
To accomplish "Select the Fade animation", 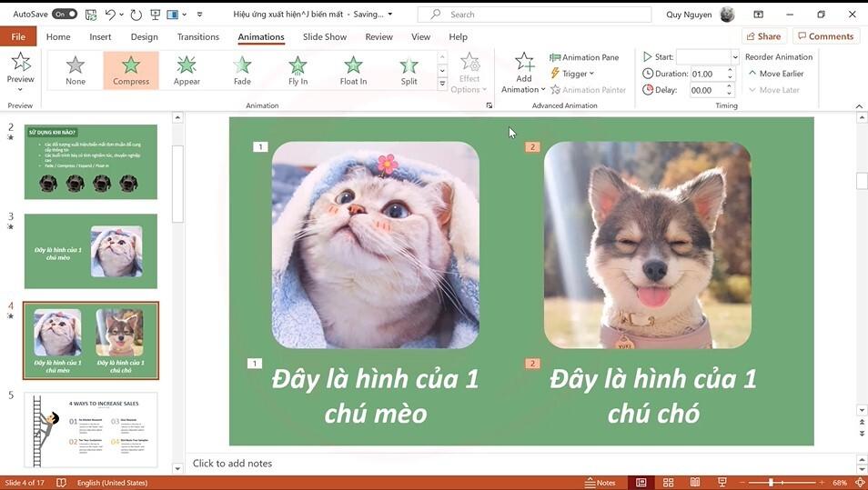I will pos(242,71).
